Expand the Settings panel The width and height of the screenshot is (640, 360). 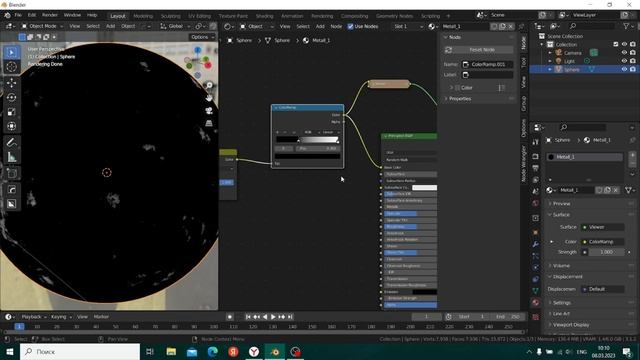tap(562, 303)
